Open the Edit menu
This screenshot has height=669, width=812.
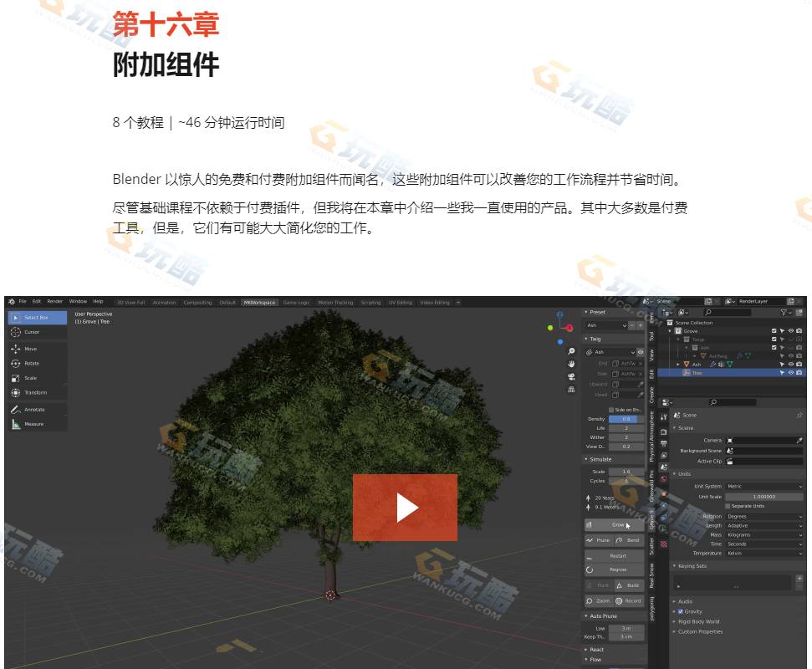37,301
